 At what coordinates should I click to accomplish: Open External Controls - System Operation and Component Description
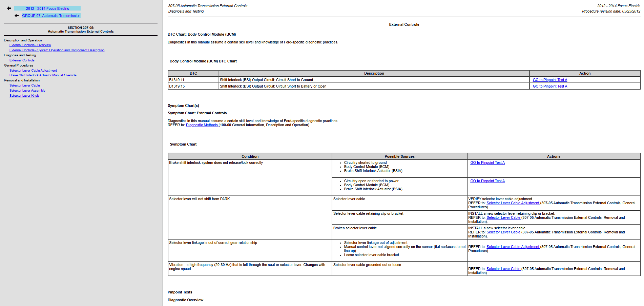point(57,50)
